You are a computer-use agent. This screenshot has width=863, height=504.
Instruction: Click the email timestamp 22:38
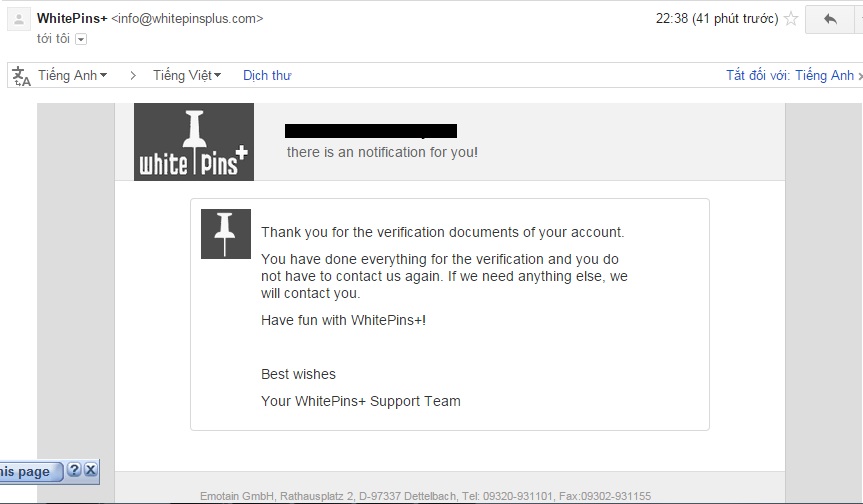[x=672, y=18]
